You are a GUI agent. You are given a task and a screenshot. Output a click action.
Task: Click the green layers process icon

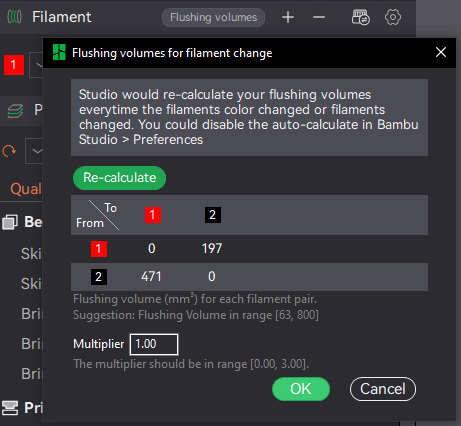coord(15,111)
